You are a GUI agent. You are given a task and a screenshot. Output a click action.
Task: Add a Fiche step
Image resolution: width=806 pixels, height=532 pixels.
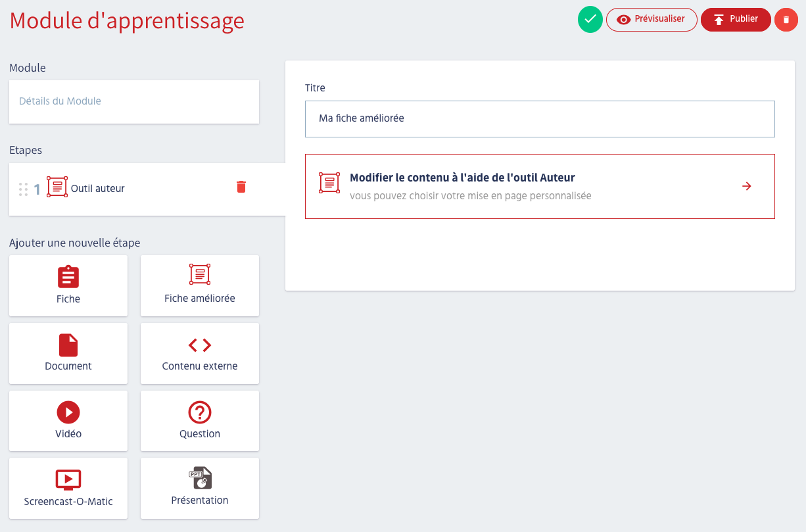click(68, 285)
